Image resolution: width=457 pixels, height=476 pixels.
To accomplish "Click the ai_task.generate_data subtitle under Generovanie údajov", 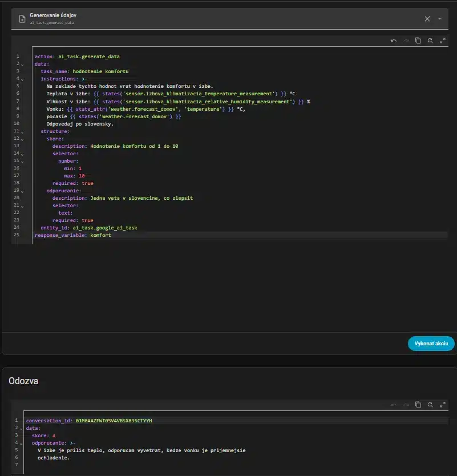I will click(51, 23).
